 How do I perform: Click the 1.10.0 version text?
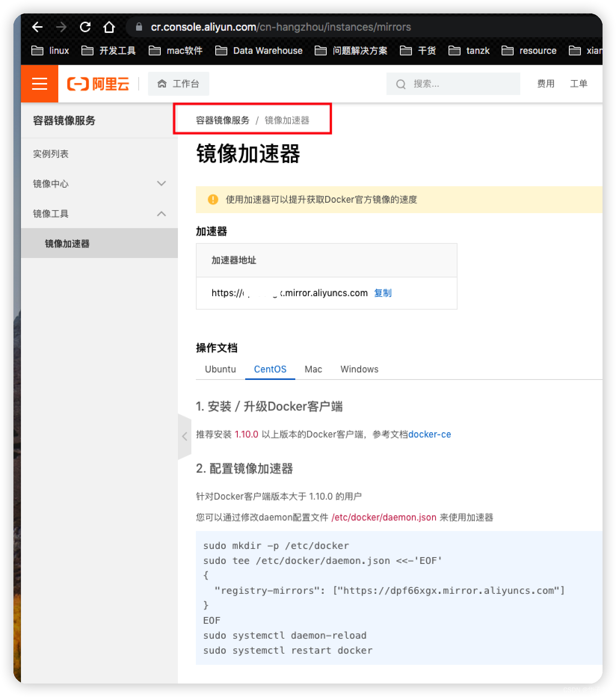246,434
